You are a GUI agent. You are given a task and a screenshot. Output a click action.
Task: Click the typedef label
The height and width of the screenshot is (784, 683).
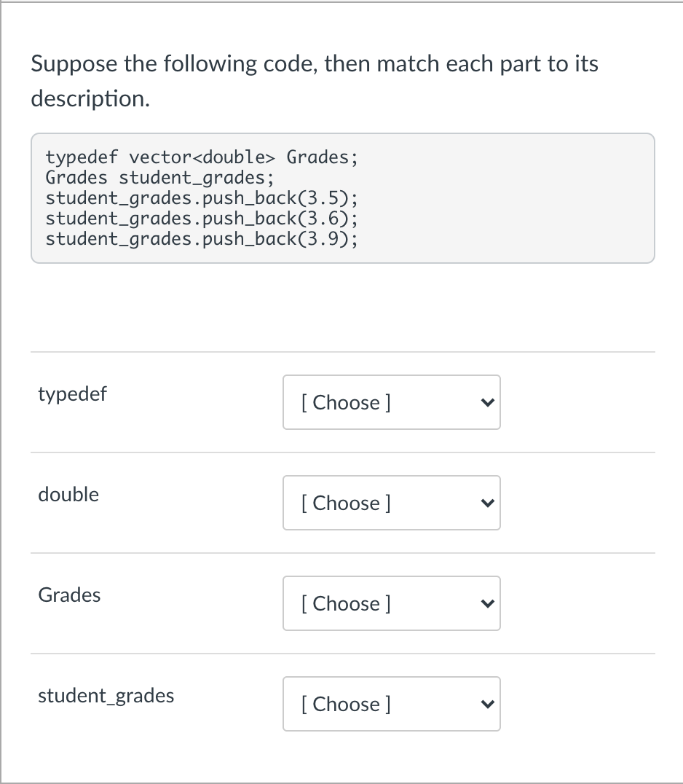coord(72,394)
